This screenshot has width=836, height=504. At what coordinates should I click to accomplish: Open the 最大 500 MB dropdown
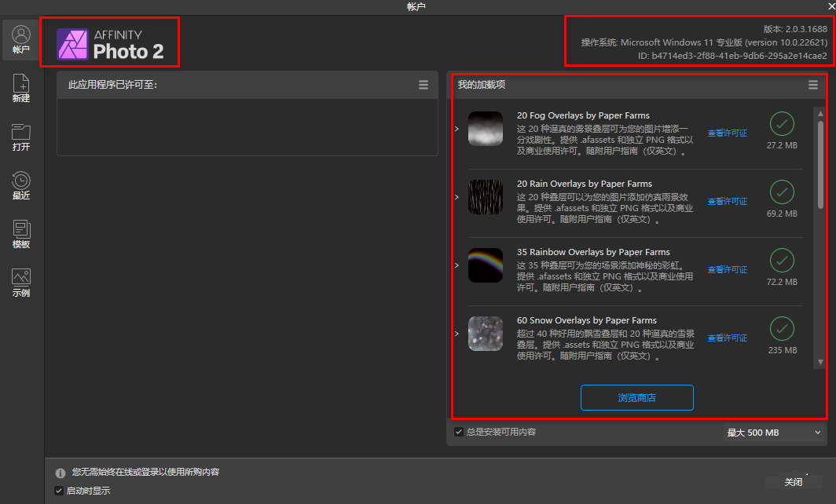774,433
